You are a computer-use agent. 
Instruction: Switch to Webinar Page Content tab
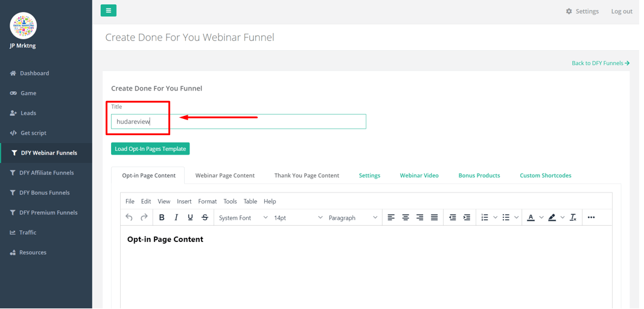tap(225, 176)
